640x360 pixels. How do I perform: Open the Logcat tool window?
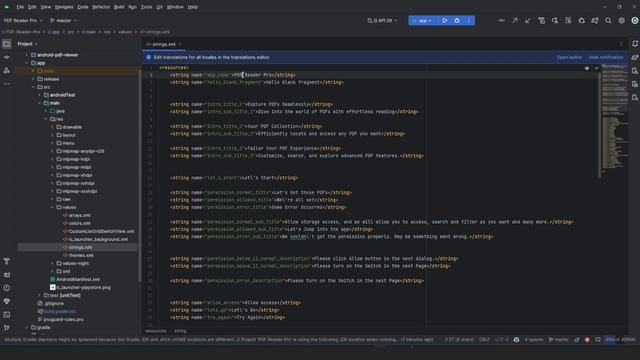7,275
